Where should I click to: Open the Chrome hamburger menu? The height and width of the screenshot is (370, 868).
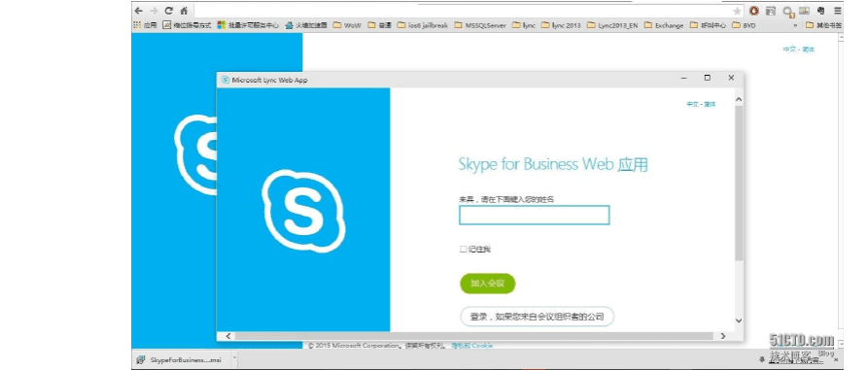click(x=838, y=11)
